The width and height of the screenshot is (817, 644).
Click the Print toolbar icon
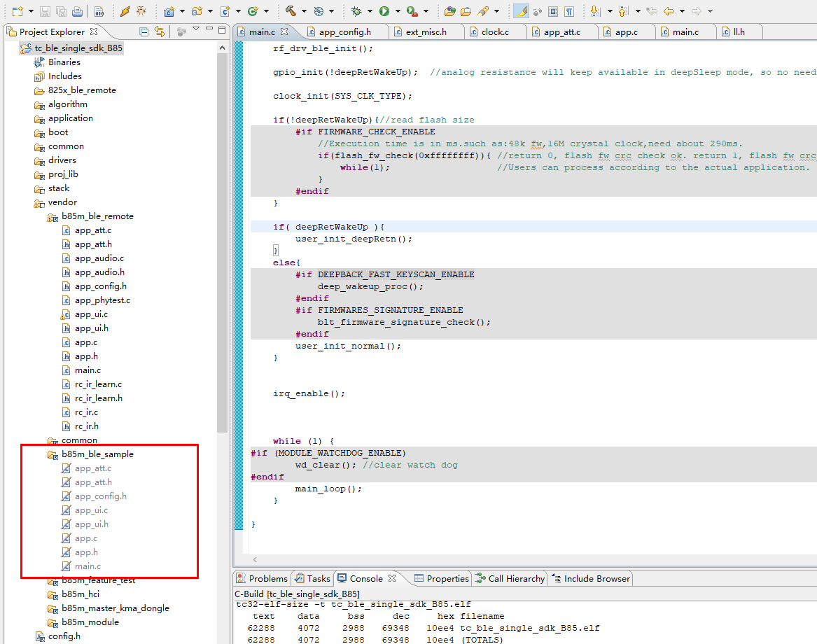77,11
